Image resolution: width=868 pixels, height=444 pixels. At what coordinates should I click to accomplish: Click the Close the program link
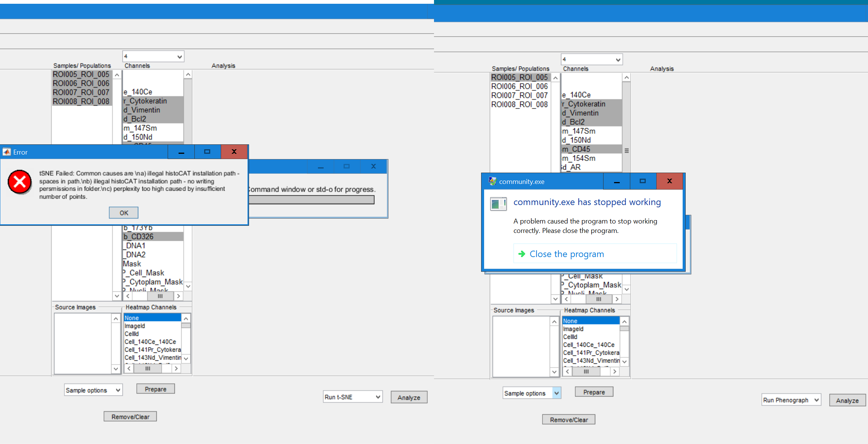click(x=567, y=254)
